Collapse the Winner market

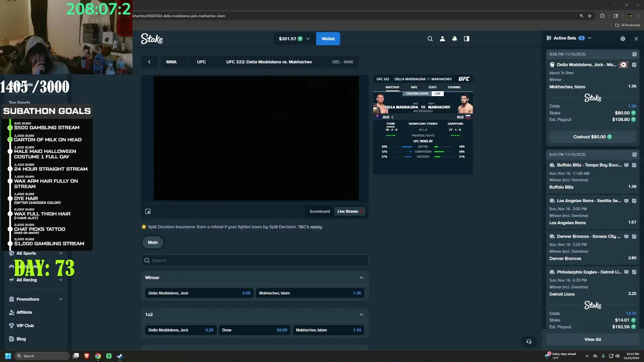(x=361, y=278)
